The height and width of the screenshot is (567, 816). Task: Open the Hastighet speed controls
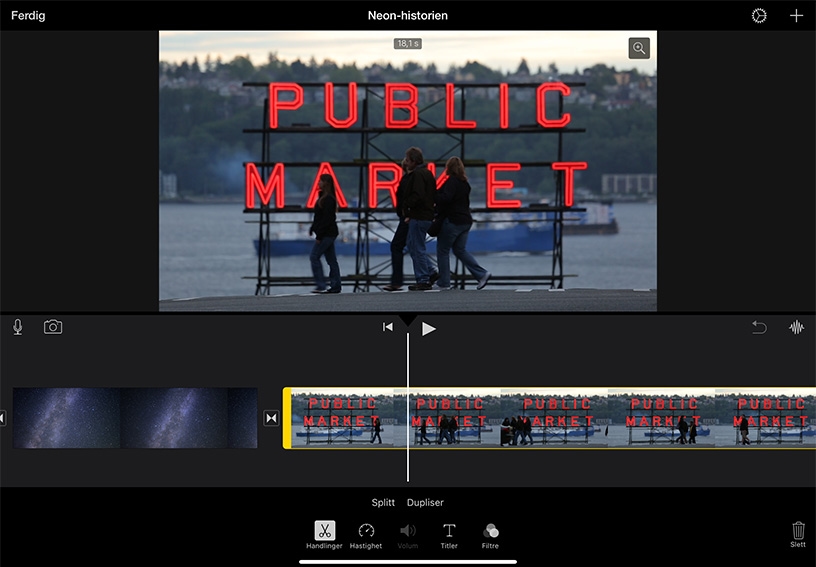(366, 536)
